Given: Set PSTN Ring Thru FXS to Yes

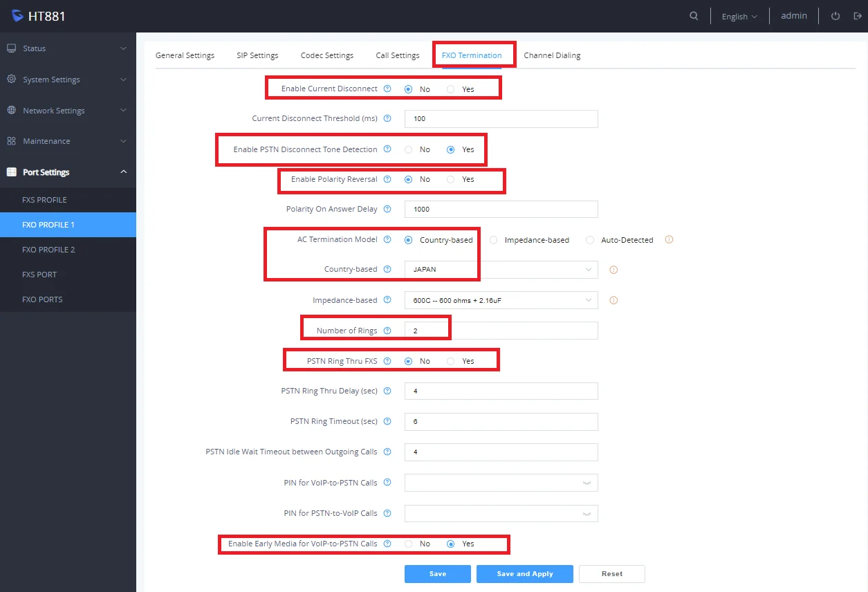Looking at the screenshot, I should click(x=451, y=361).
